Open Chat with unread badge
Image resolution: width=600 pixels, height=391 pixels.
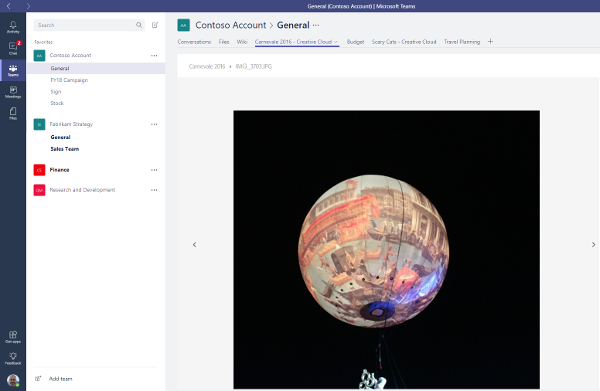pos(13,48)
